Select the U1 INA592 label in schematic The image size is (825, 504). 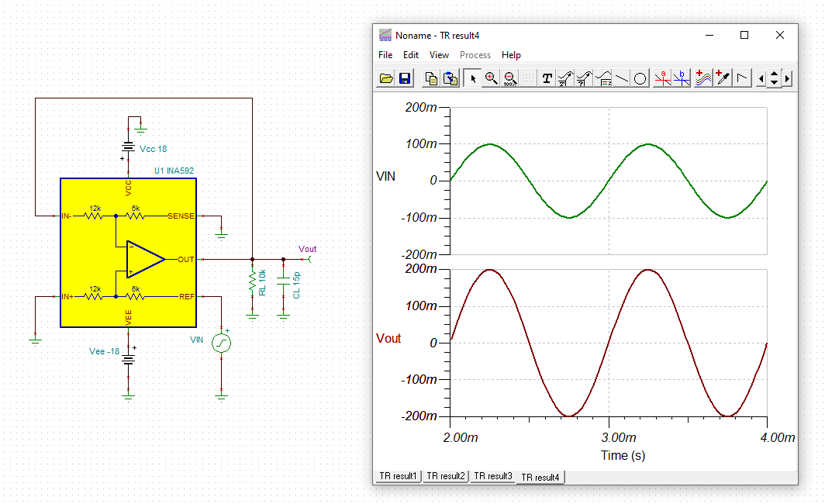click(x=174, y=171)
